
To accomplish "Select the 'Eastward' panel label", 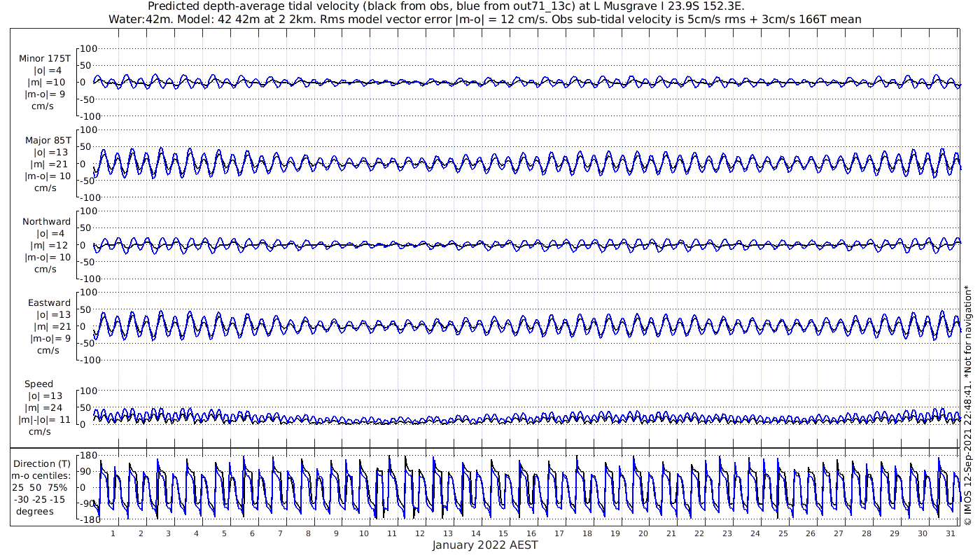I will [x=49, y=303].
